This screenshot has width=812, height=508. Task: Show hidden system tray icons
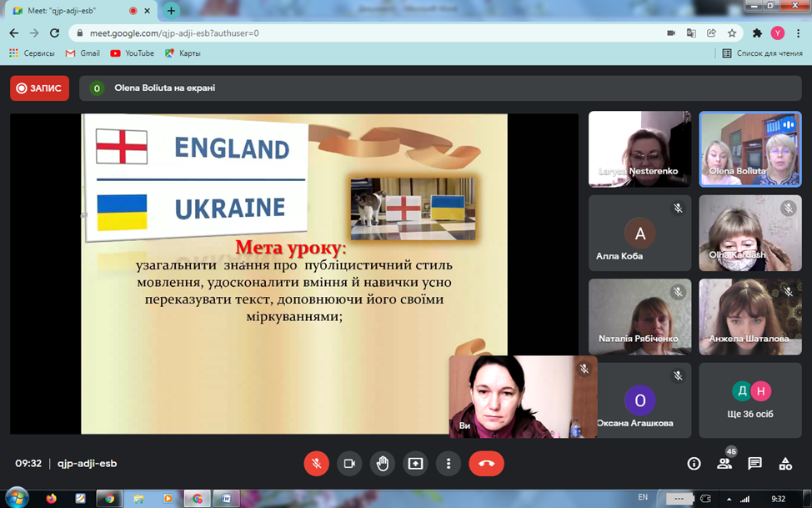(x=729, y=500)
